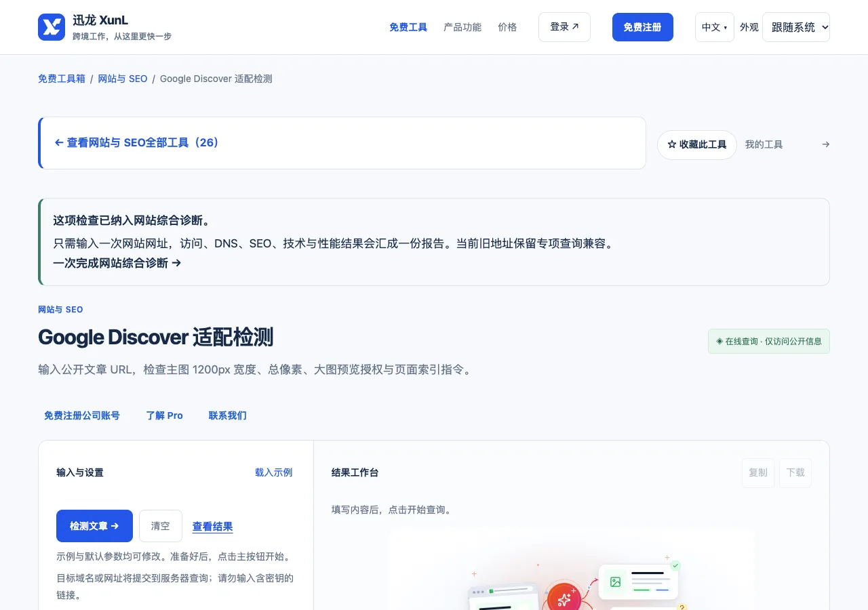868x610 pixels.
Task: Follow 一次完成网站综合诊断 link
Action: point(117,263)
